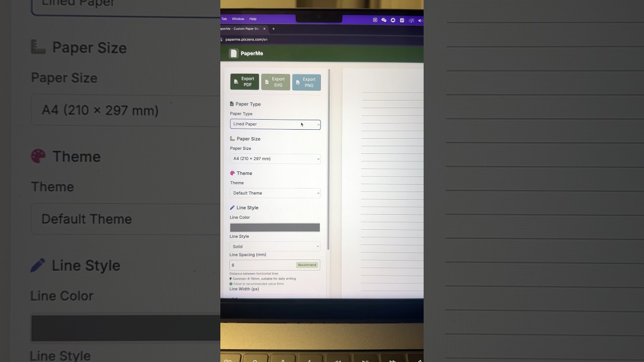Screen dimensions: 644x362
Task: Click the Export PDF button
Action: pos(245,82)
